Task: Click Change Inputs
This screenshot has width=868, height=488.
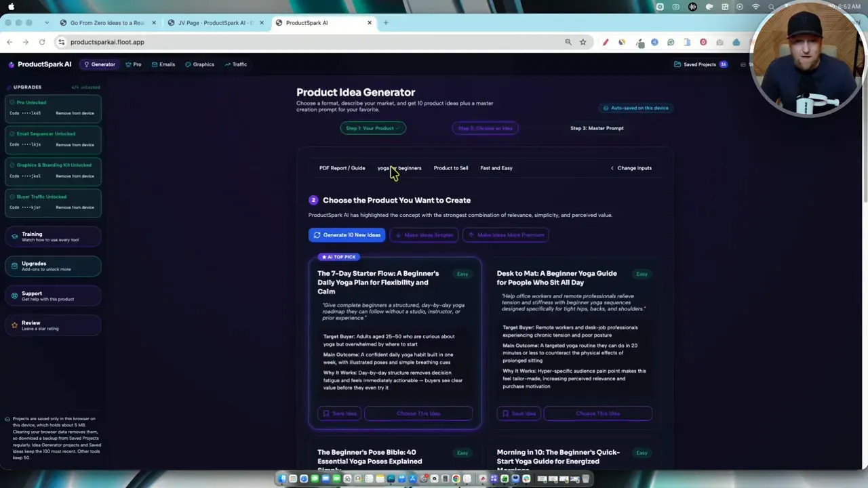Action: pos(631,168)
